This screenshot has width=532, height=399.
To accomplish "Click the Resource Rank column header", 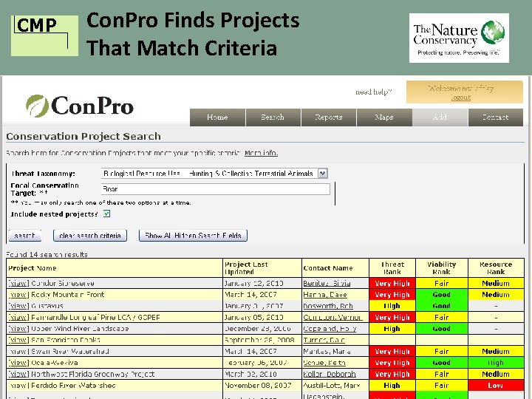I will click(496, 268).
